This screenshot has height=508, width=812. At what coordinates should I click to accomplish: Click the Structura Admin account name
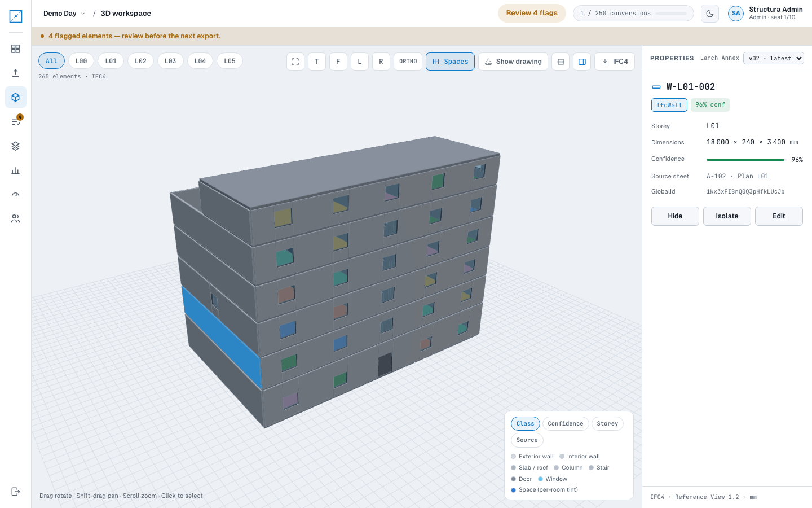(x=776, y=10)
